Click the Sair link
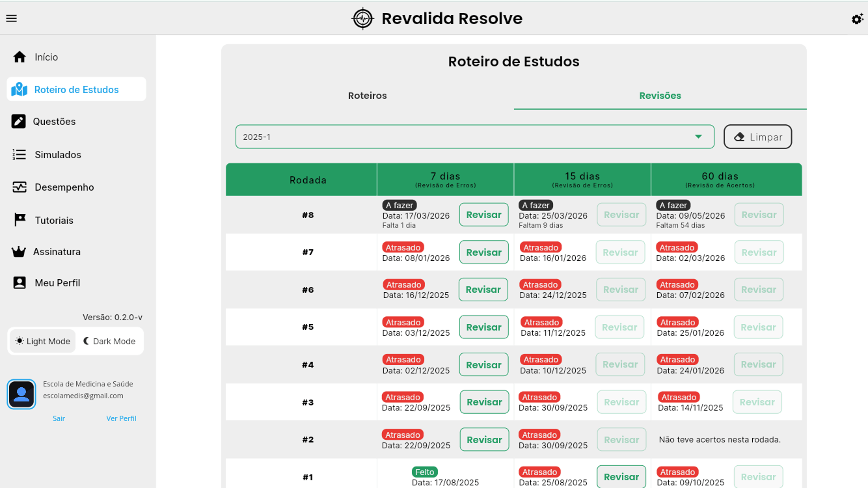Screen dimensions: 868x488 59,418
